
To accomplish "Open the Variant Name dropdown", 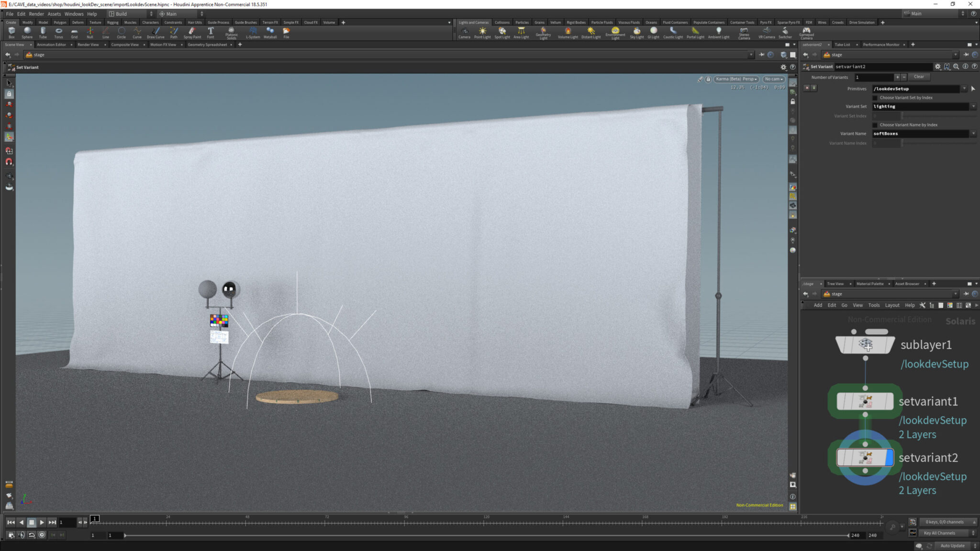I will tap(974, 133).
